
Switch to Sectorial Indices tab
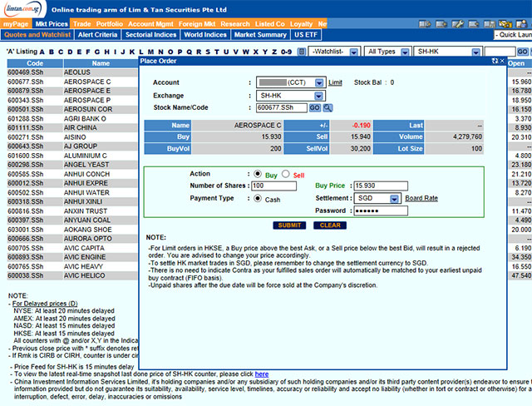(151, 35)
